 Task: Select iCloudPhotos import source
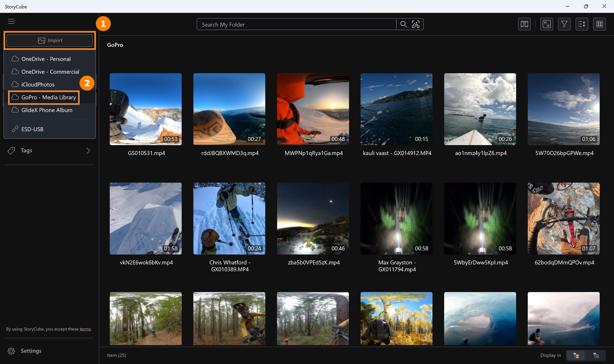(x=38, y=85)
